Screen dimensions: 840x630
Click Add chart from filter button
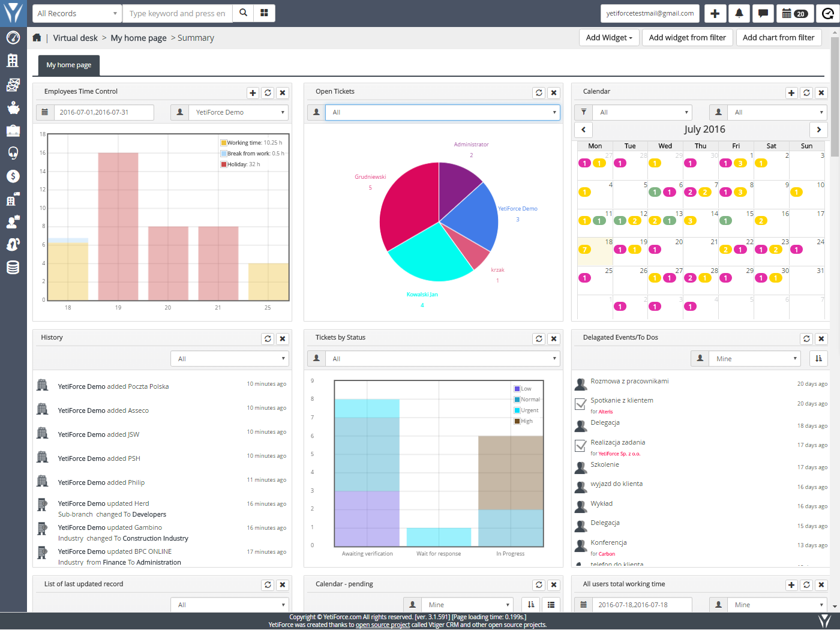tap(778, 38)
